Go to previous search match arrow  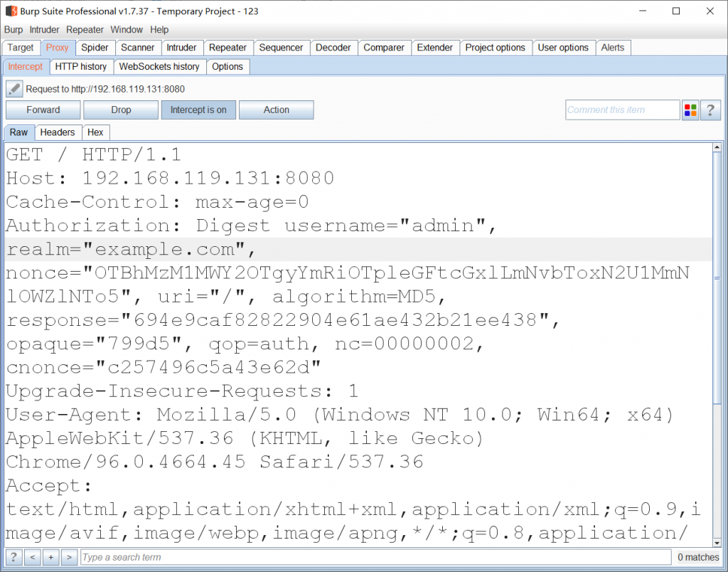[x=33, y=556]
